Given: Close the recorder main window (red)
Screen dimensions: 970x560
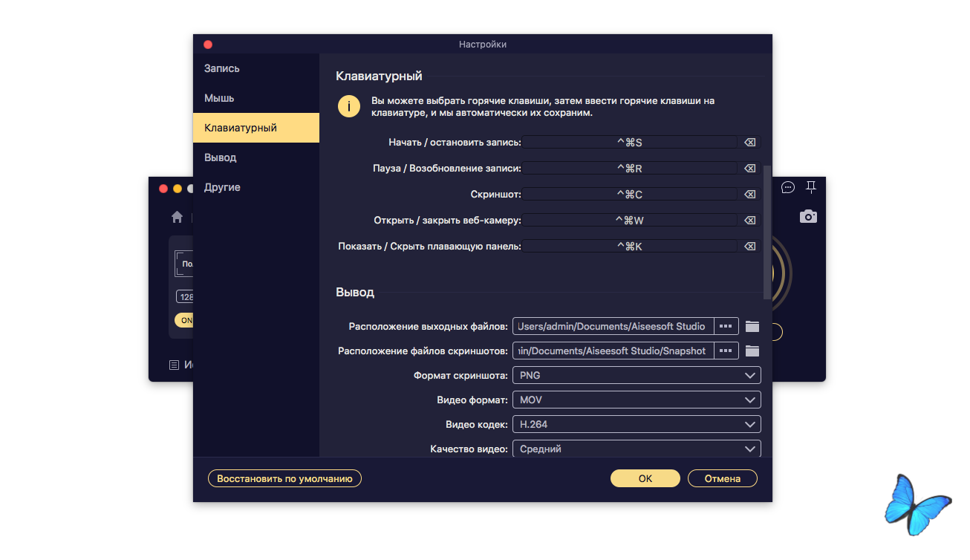Looking at the screenshot, I should pyautogui.click(x=163, y=189).
